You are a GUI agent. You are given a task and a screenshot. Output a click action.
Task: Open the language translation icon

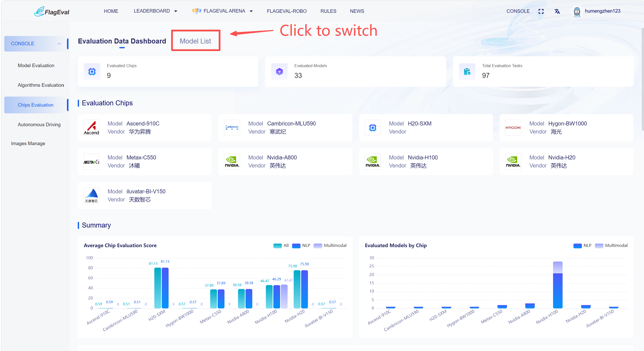(557, 11)
